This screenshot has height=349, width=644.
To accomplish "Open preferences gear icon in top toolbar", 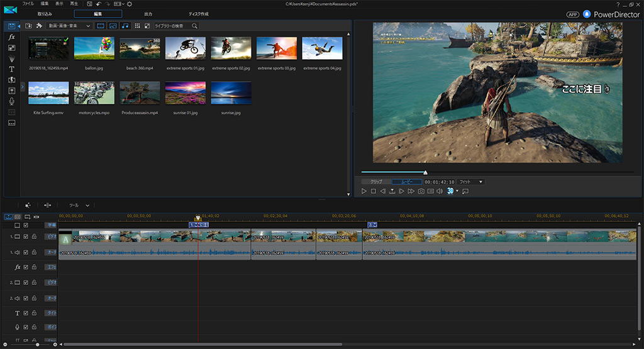I will click(130, 4).
